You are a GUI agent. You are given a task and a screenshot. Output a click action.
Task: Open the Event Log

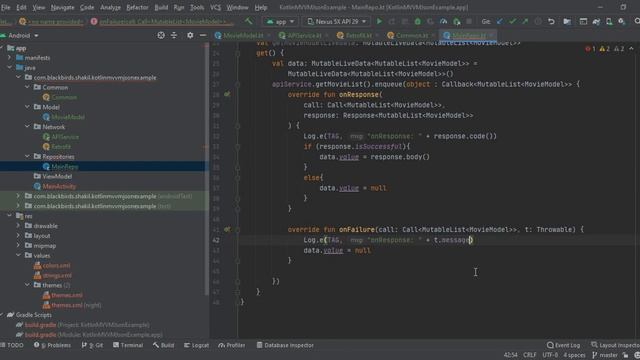(564, 345)
